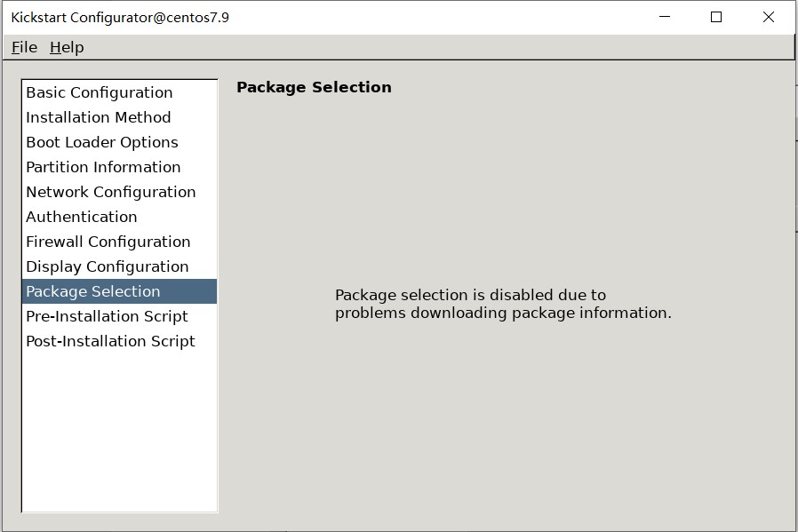Open the Display Configuration section
Viewport: 798px width, 532px height.
pyautogui.click(x=108, y=266)
